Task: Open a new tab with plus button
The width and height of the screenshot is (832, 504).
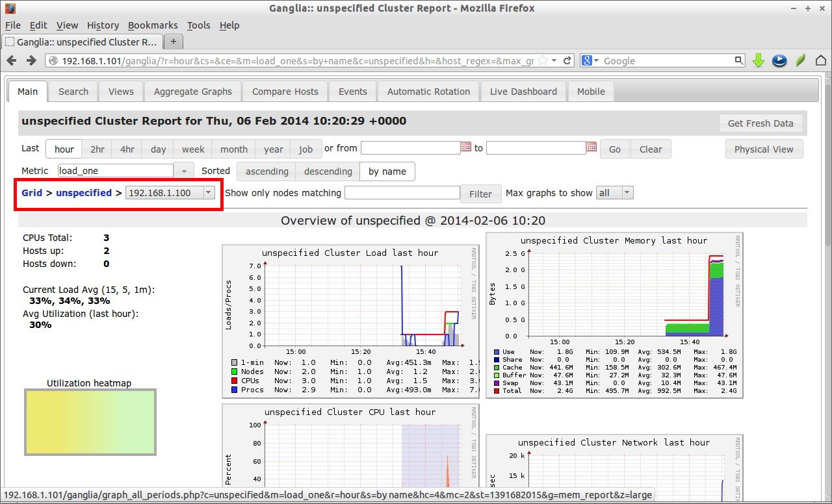Action: pos(174,42)
